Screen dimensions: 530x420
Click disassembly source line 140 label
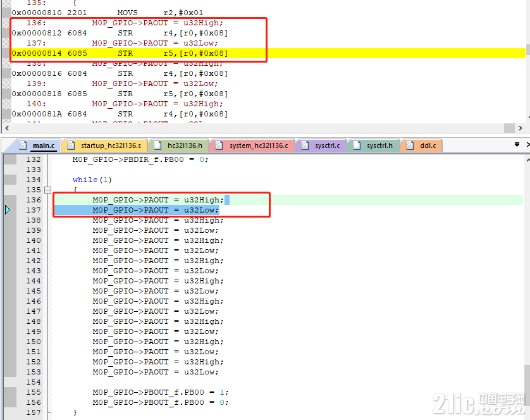[x=36, y=104]
